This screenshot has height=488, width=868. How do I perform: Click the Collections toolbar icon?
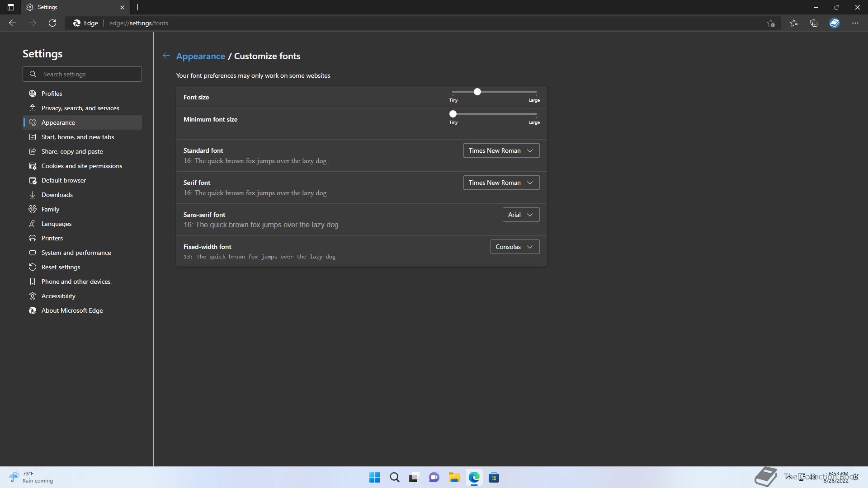[x=814, y=23]
